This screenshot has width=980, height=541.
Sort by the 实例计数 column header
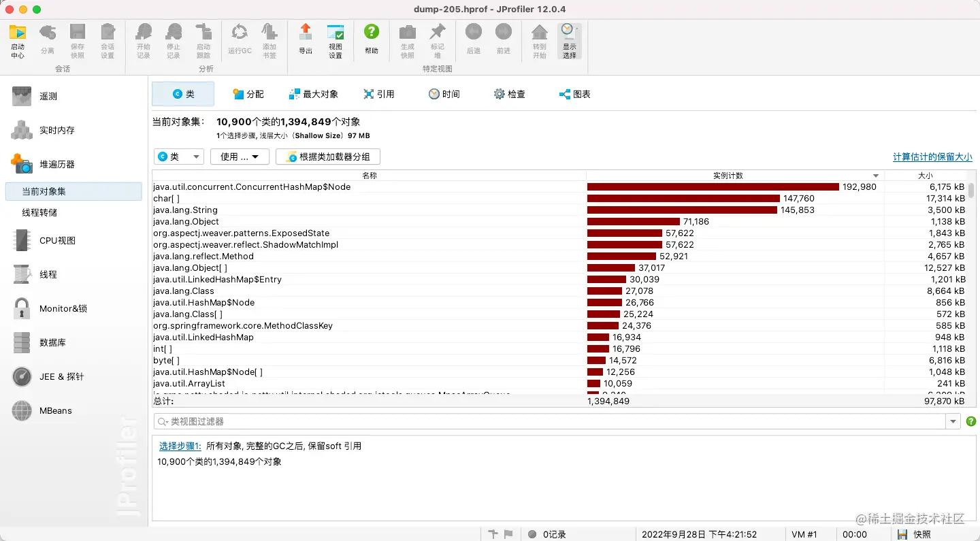[735, 176]
